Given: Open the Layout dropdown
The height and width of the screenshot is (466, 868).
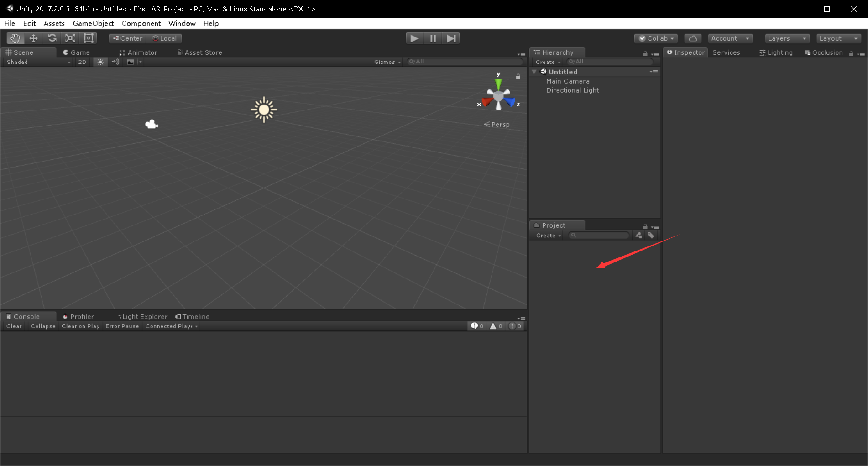Looking at the screenshot, I should click(839, 38).
